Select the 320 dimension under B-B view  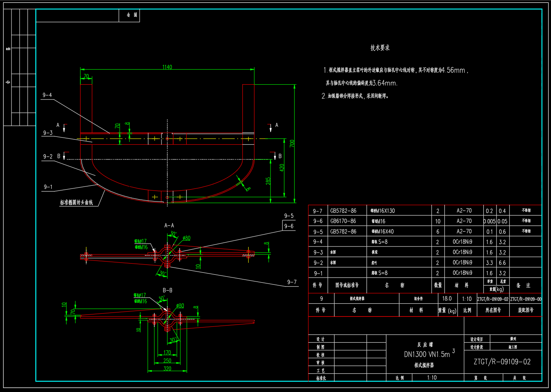(x=167, y=369)
